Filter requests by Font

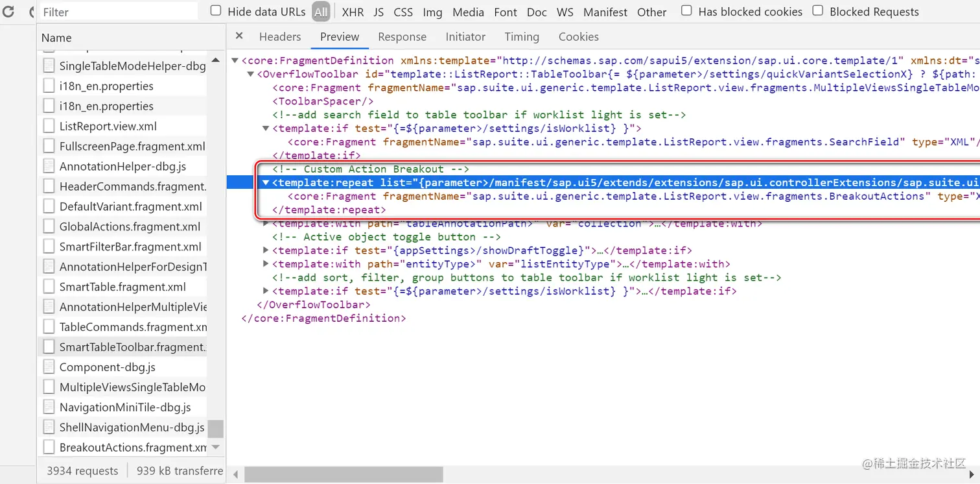pyautogui.click(x=506, y=12)
